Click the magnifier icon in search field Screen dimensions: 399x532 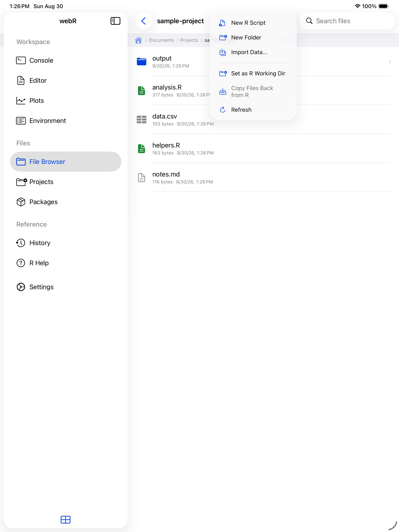309,21
